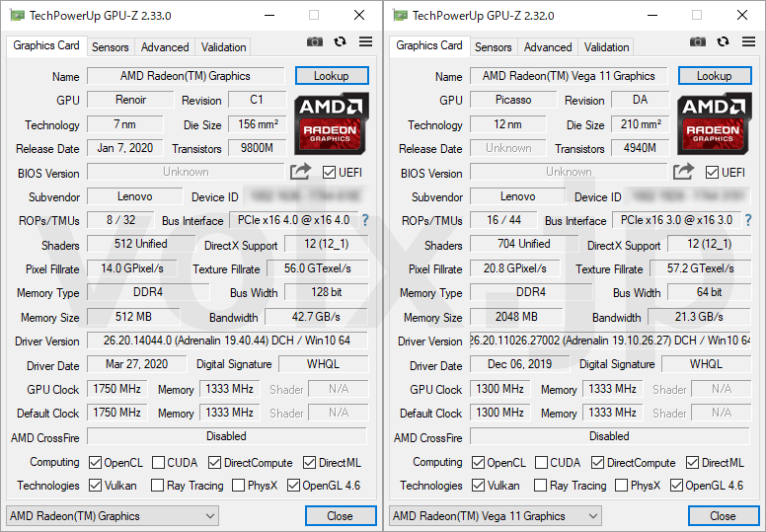Toggle UEFI checkbox in GPU-Z 2.32.0 window
Viewport: 766px width, 532px height.
713,173
